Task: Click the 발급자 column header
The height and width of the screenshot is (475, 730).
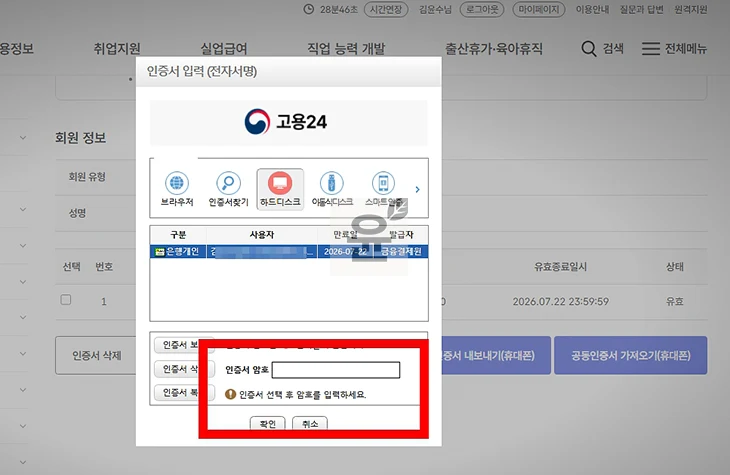Action: coord(401,235)
